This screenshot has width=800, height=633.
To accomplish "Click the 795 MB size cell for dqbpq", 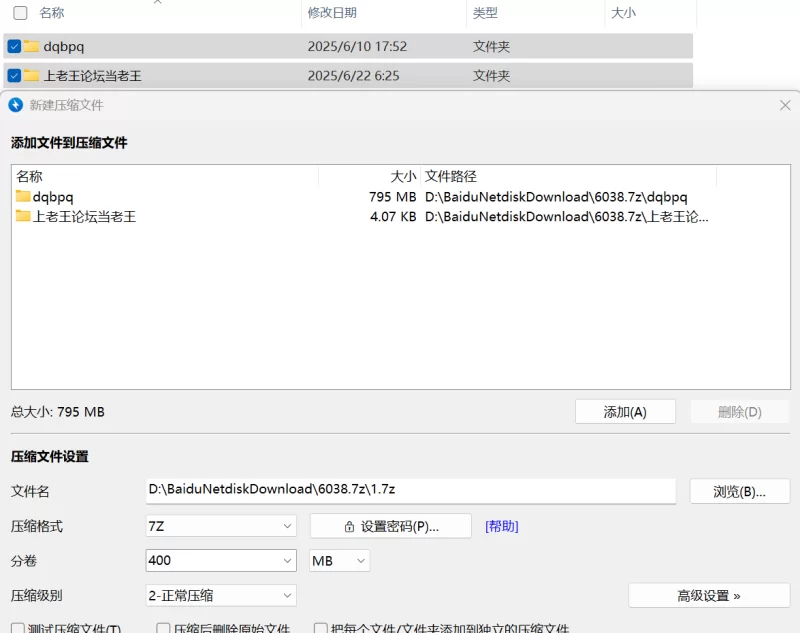I will pyautogui.click(x=393, y=197).
